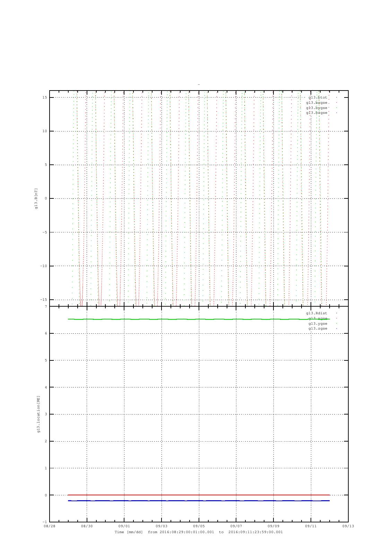Viewport: 392px width, 555px height.
Task: Click the 08/30 date tick label
Action: [x=87, y=526]
